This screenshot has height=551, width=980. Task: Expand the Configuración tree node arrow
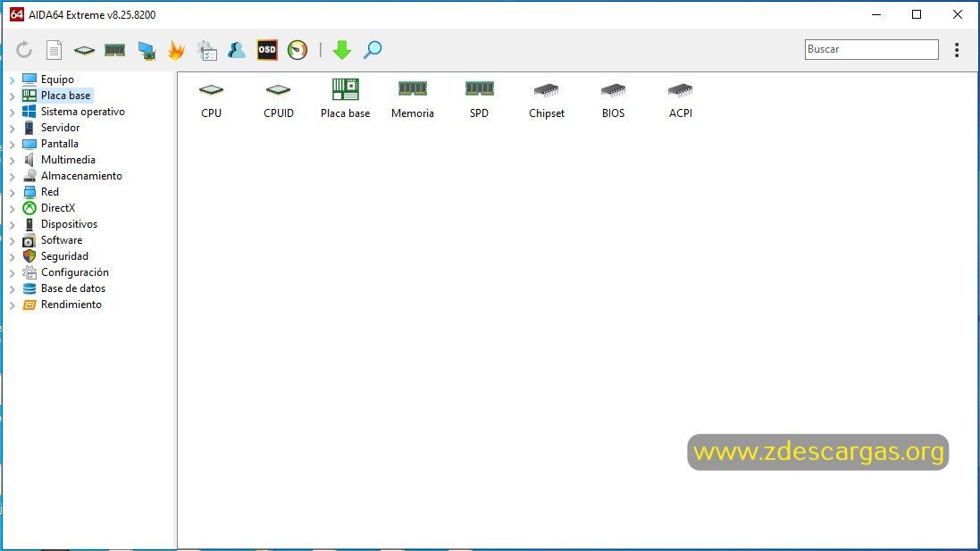(12, 273)
